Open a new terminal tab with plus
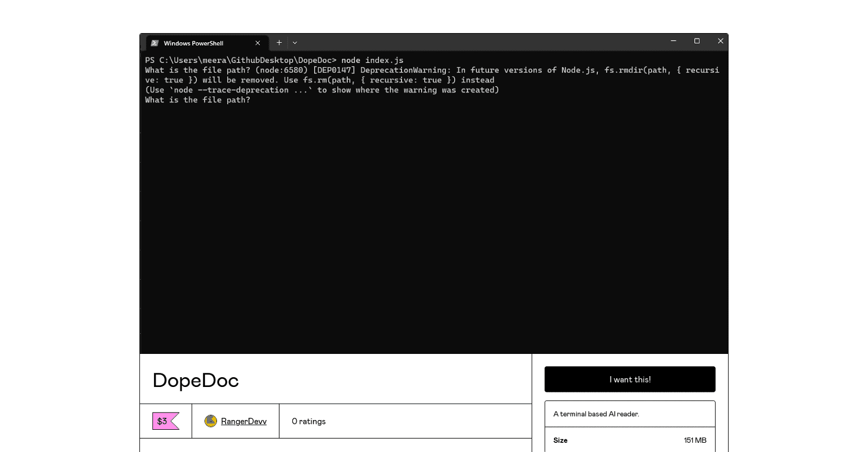The image size is (868, 452). click(x=279, y=43)
